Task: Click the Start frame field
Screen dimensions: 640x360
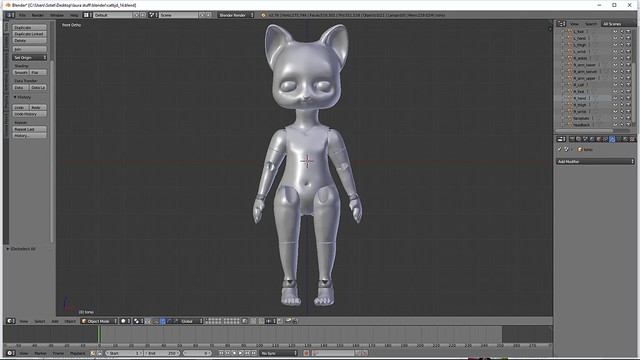Action: pyautogui.click(x=124, y=353)
